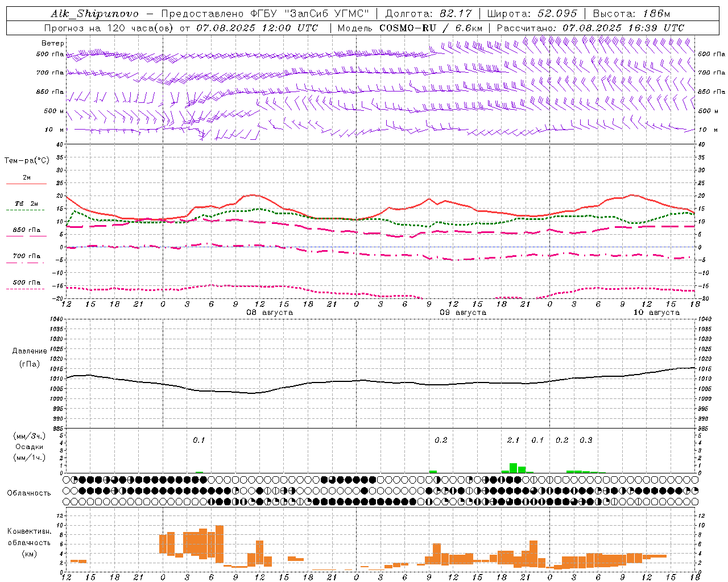Viewport: 728px width, 582px height.
Task: Click the model label COSMO-RU / 6.6км
Action: pos(431,28)
